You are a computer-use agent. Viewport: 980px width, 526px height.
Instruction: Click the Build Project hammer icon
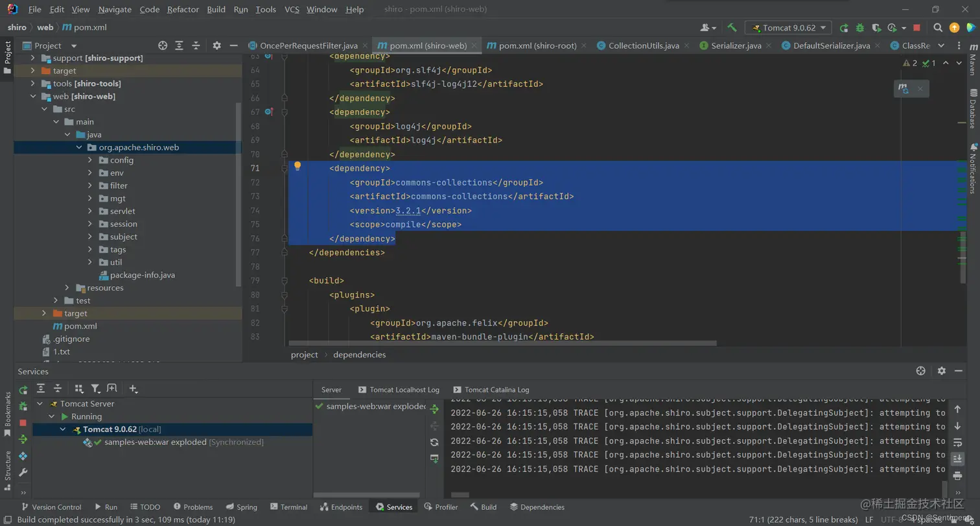[732, 28]
